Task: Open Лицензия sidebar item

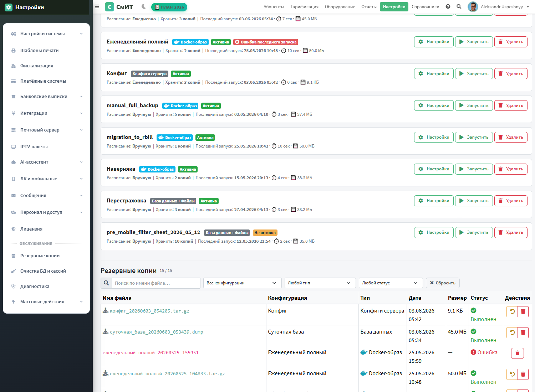Action: coord(46,229)
